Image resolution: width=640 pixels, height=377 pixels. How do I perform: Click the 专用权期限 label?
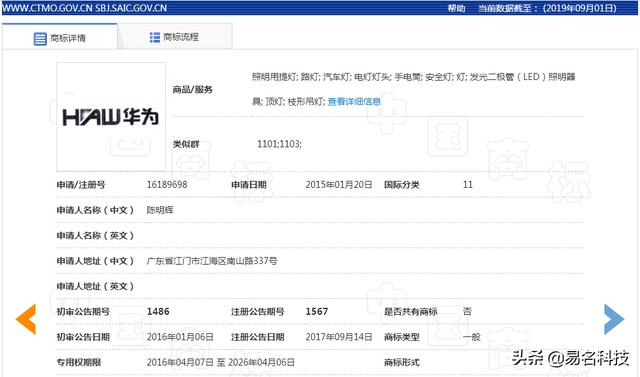click(79, 362)
